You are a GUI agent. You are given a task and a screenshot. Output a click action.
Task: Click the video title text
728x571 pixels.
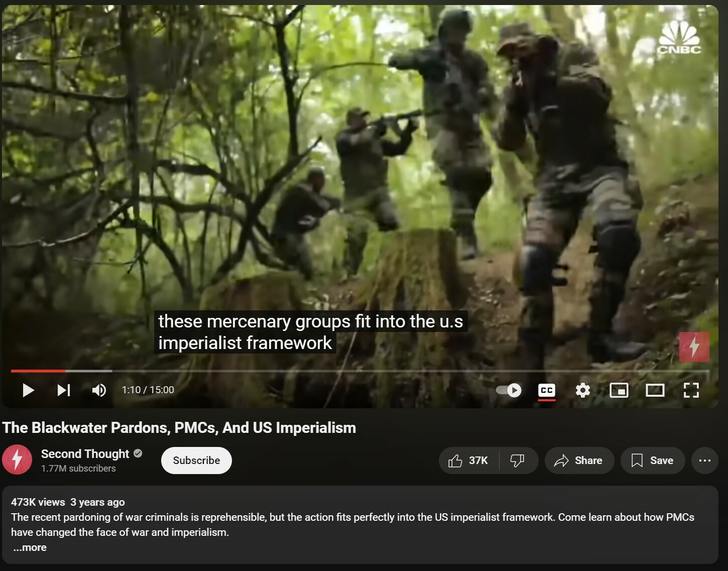tap(179, 427)
